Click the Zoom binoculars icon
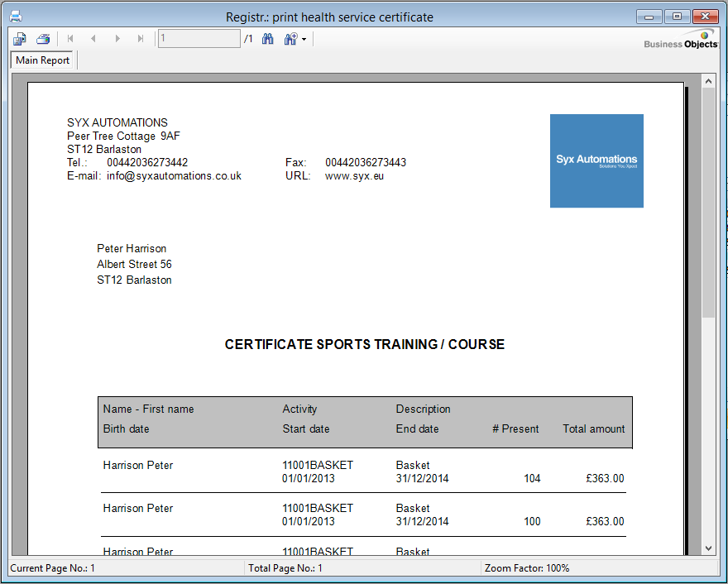 pyautogui.click(x=290, y=39)
